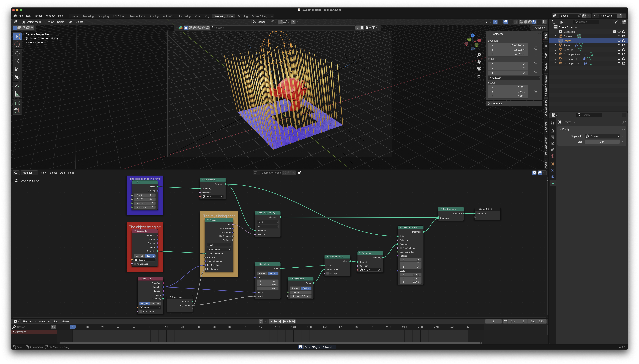Screen dimensions: 639x364
Task: Click the Grid Size X slider
Action: (145, 195)
